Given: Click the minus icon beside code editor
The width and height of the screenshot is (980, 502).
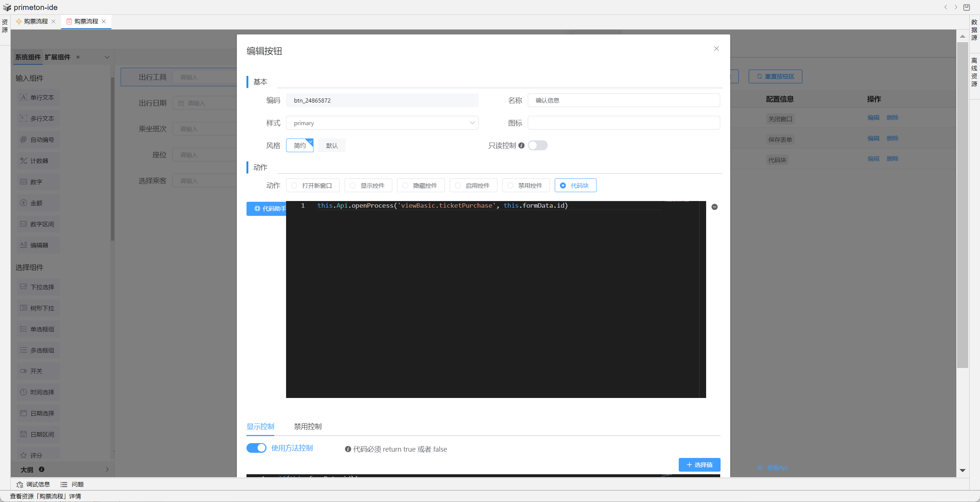Looking at the screenshot, I should (714, 207).
